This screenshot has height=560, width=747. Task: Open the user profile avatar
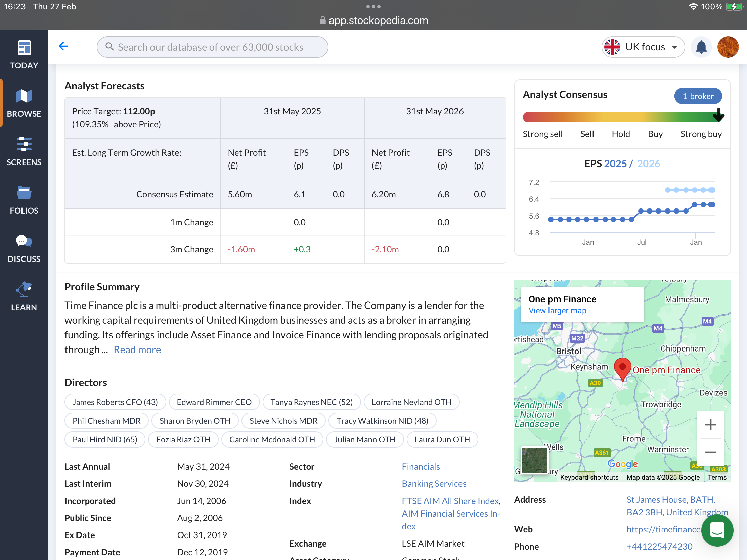click(x=728, y=47)
